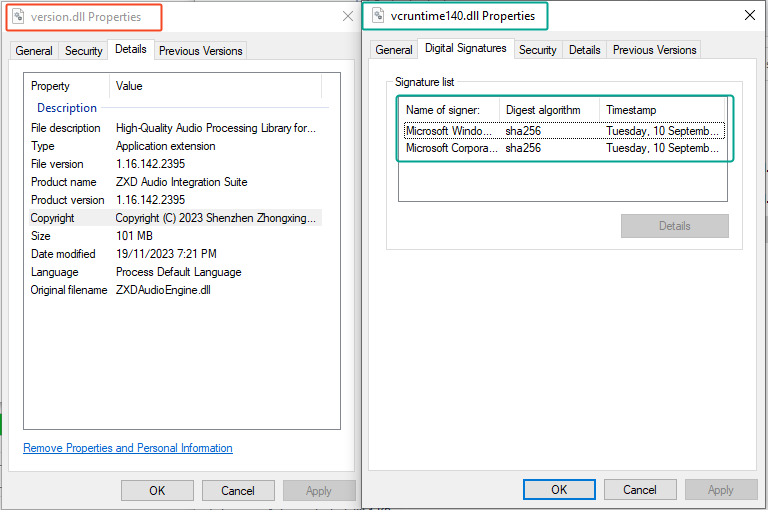The image size is (768, 510).
Task: Close the vcruntime140.dll Properties window
Action: (749, 16)
